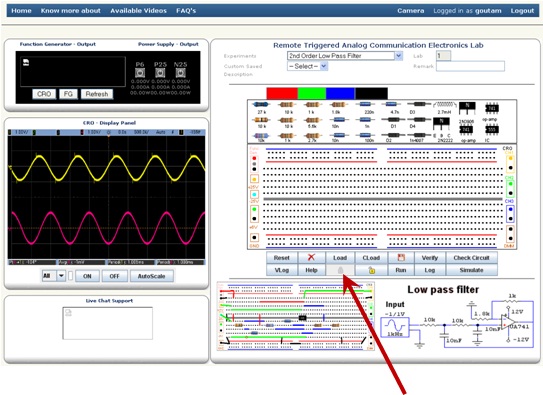Open the CRO channel All dropdown
Viewport: 543px width, 395px height.
pos(53,276)
